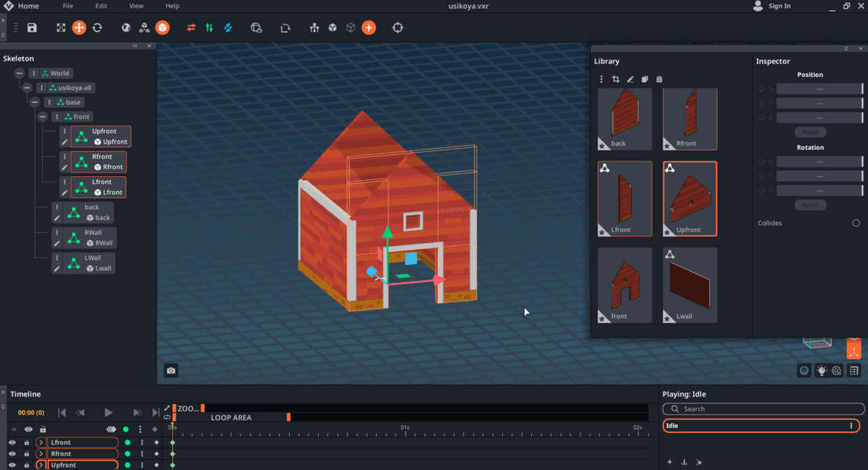Click the solid voxel cube toolbar icon
This screenshot has height=470, width=868.
tap(333, 27)
